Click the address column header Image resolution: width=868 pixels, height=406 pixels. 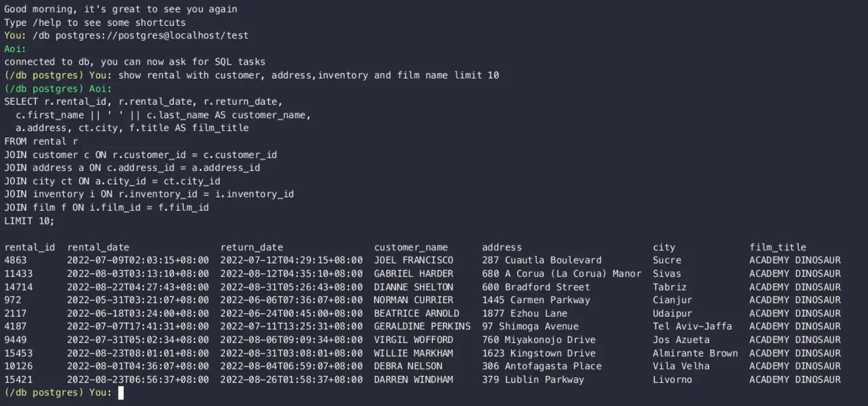point(502,247)
